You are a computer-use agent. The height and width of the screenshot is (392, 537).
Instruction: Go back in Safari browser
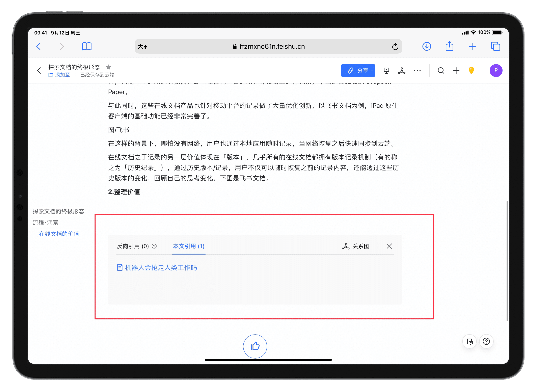click(x=39, y=47)
